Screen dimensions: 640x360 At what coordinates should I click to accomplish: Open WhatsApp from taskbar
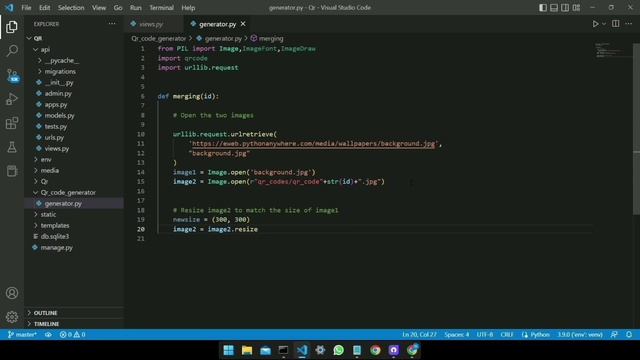[x=338, y=350]
